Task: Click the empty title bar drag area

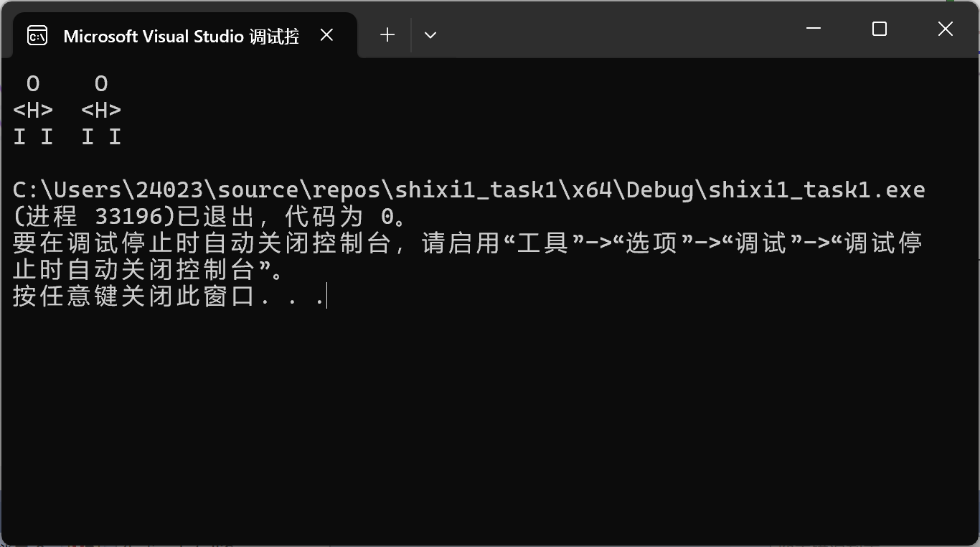Action: 610,29
